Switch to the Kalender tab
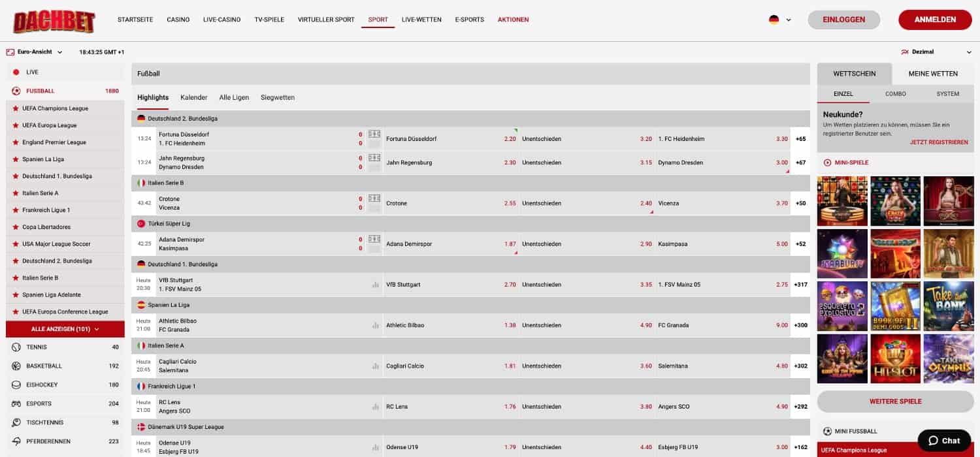The height and width of the screenshot is (457, 980). pos(193,97)
